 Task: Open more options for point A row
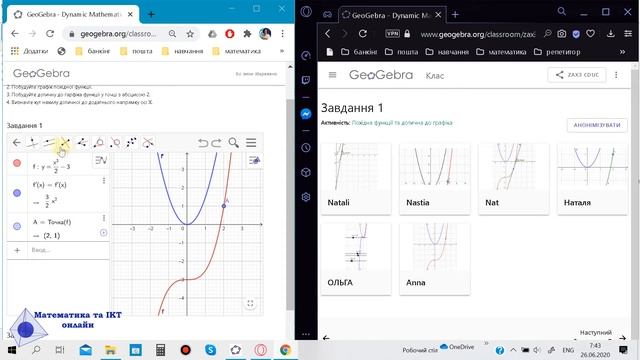click(104, 218)
